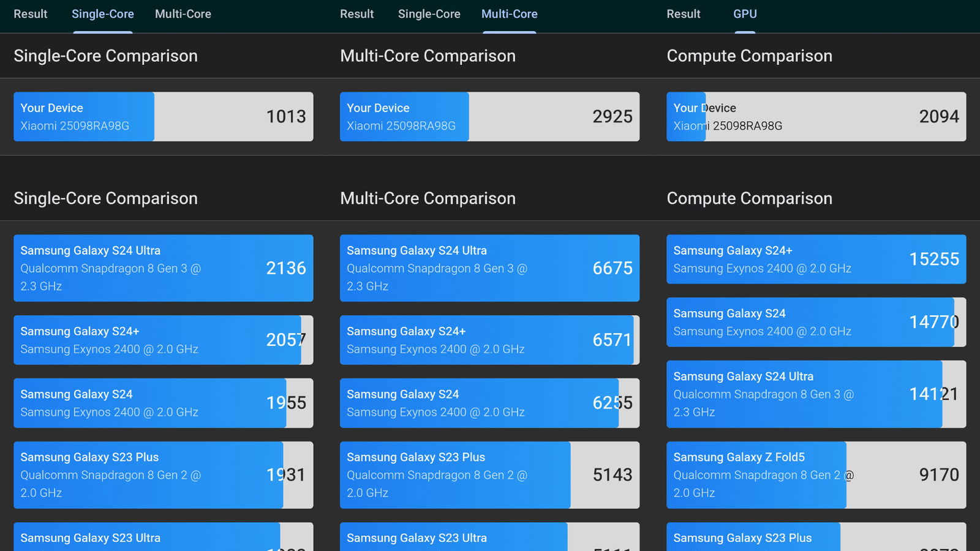Select Galaxy S24 entry scoring 1955
Screen dimensions: 980x551
163,403
